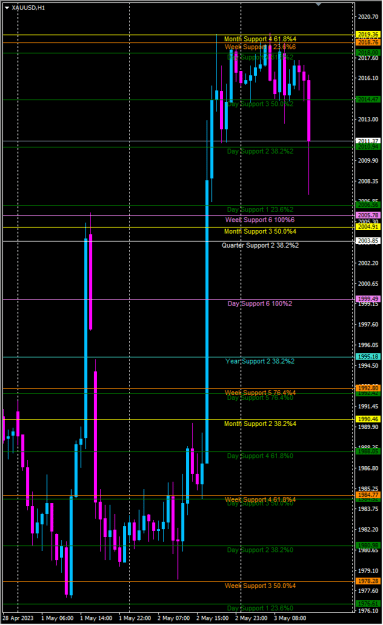
Task: Click the cyan 1995.18 price tag
Action: click(x=368, y=357)
